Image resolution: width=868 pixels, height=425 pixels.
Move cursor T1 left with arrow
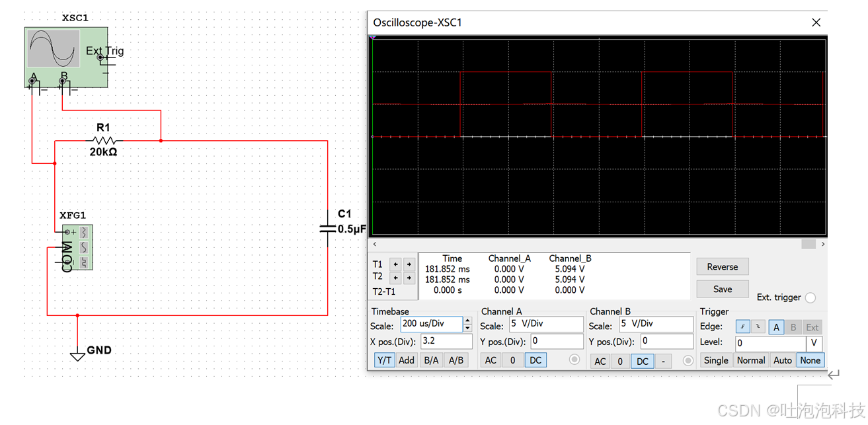(395, 264)
